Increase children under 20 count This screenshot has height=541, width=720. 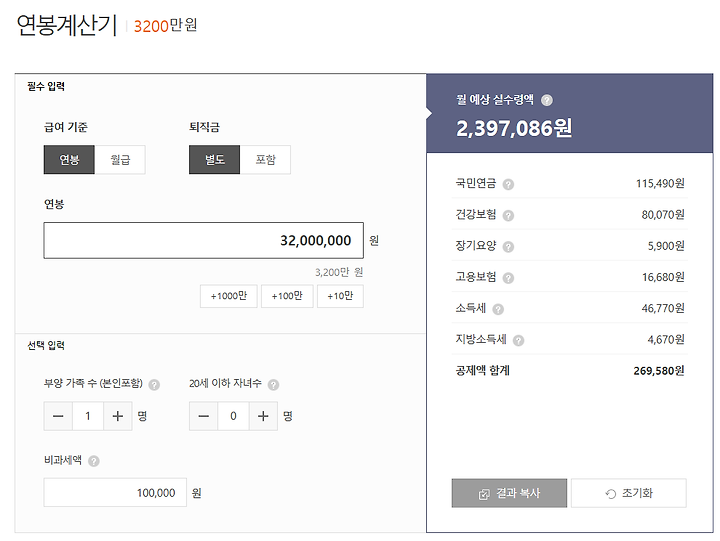(x=263, y=416)
